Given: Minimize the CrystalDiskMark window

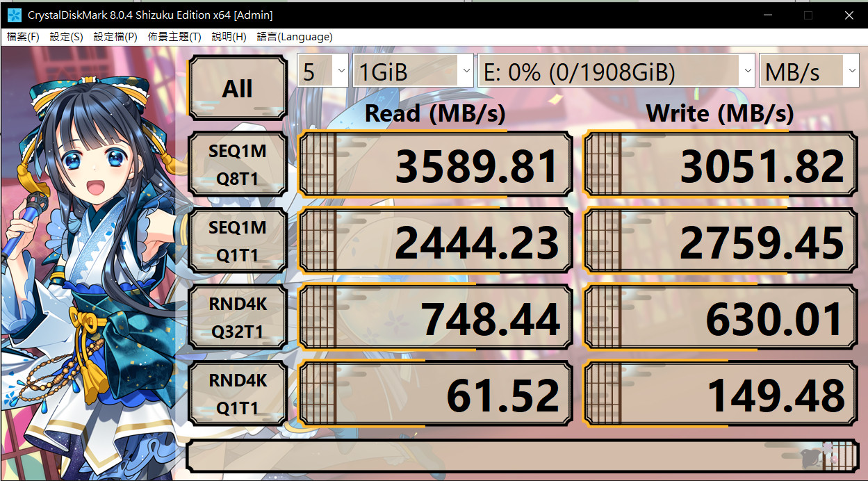Looking at the screenshot, I should [767, 15].
